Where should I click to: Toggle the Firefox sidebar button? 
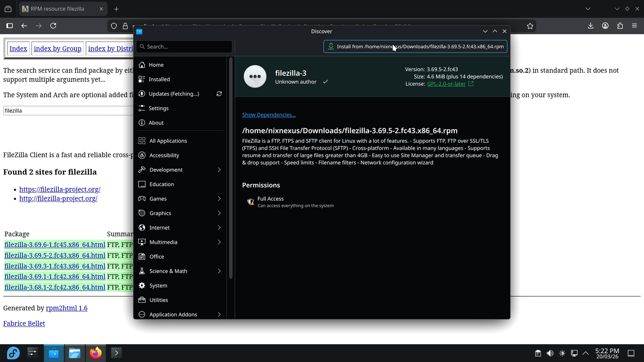tap(10, 26)
